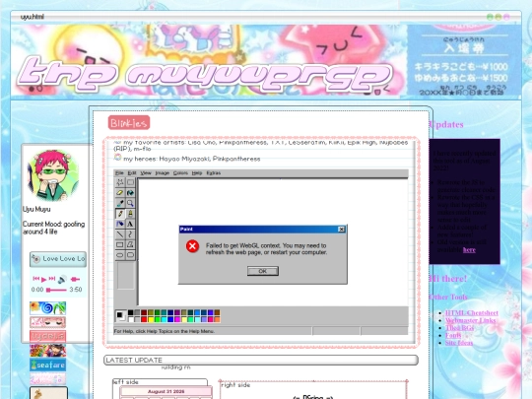Visit the Site Ideas link

pyautogui.click(x=459, y=343)
